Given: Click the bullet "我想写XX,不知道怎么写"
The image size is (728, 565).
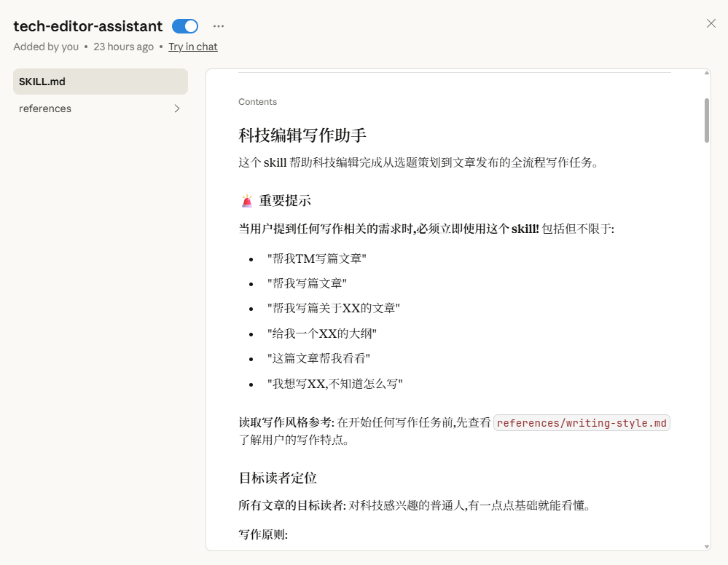Looking at the screenshot, I should point(334,384).
